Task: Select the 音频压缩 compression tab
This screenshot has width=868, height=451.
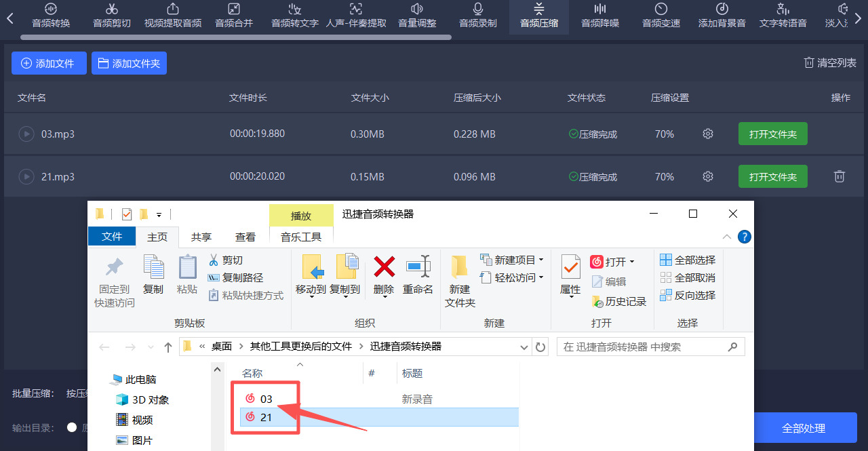Action: (x=539, y=16)
